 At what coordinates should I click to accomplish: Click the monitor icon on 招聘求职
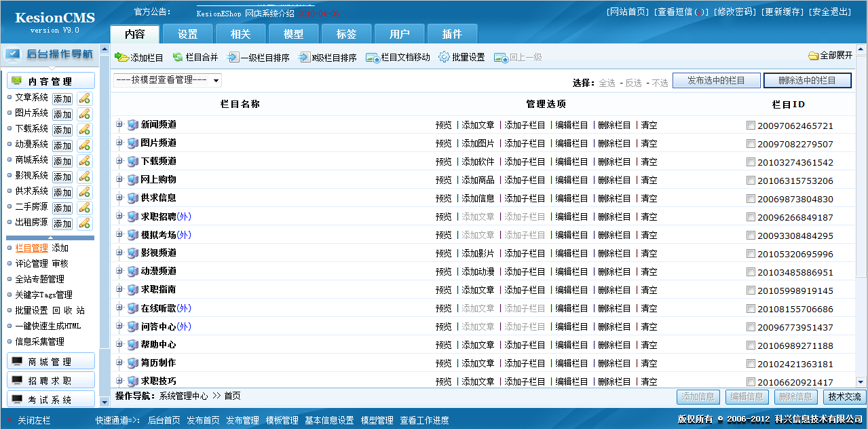pos(17,381)
